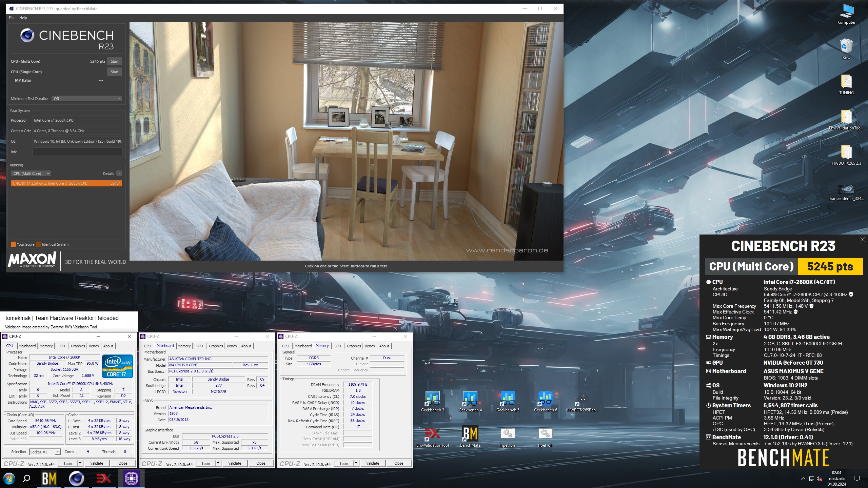The image size is (868, 488).
Task: Open Socket #1 selection dropdown
Action: pos(45,452)
